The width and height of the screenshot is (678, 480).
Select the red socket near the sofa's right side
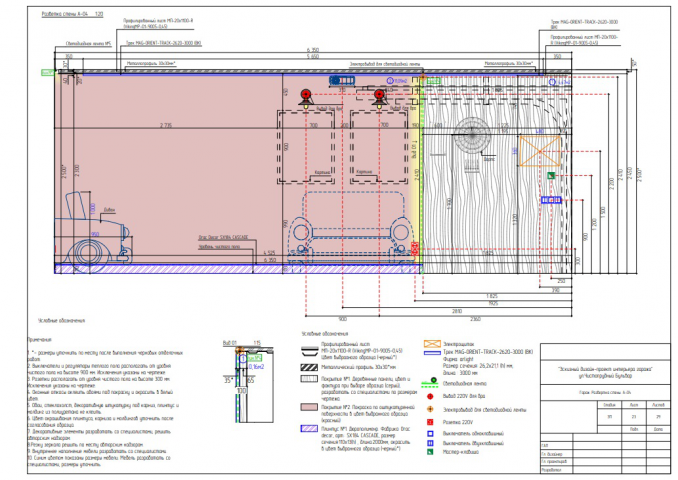[x=415, y=248]
